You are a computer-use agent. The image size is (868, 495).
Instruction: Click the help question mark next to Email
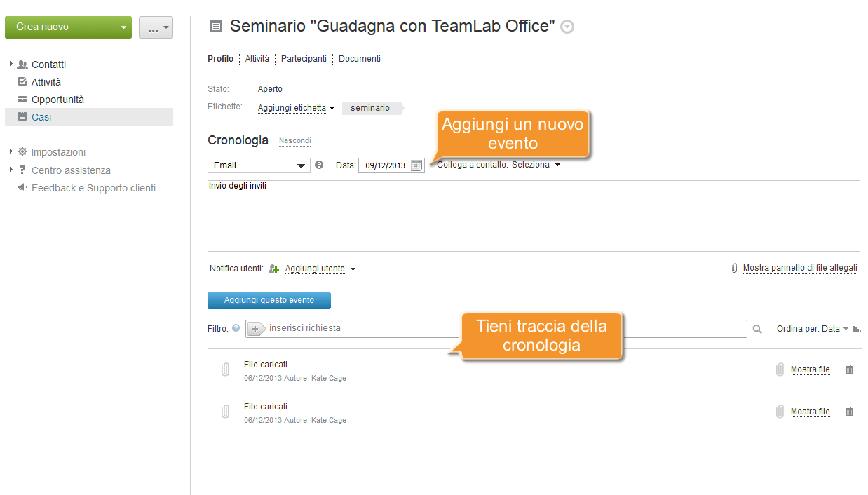click(x=319, y=165)
